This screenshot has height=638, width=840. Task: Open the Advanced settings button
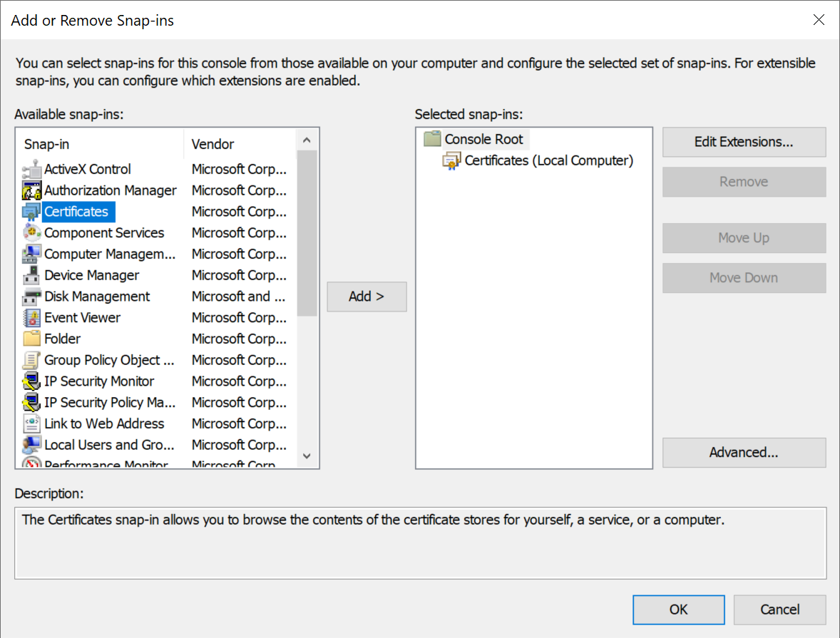click(744, 453)
